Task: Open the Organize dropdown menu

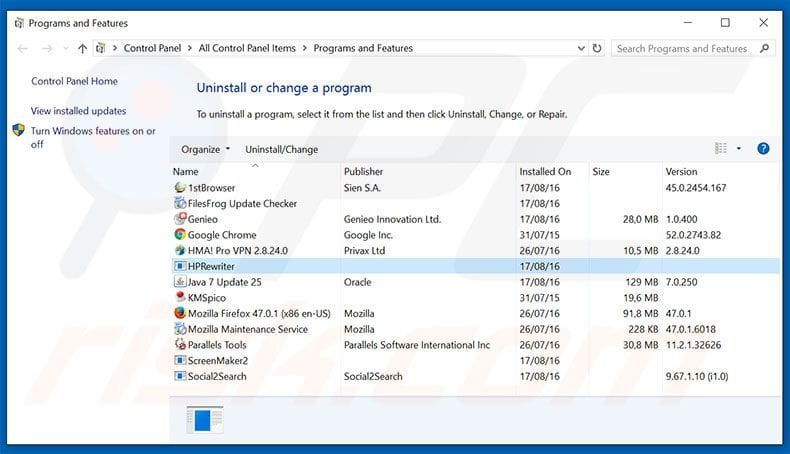Action: [x=206, y=149]
